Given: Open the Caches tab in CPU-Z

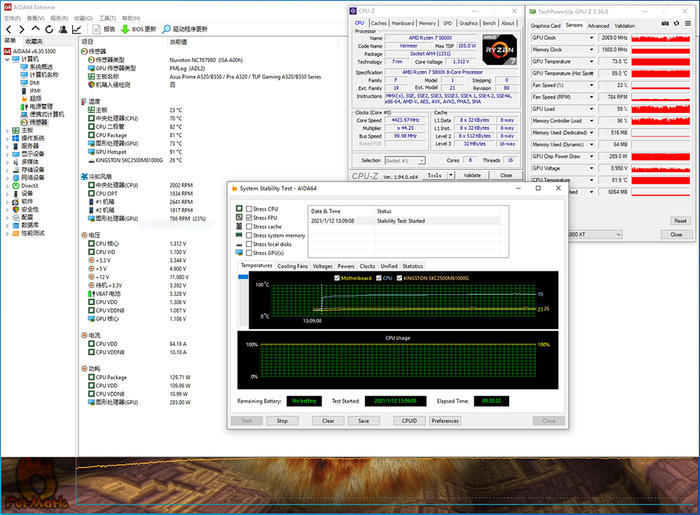Looking at the screenshot, I should pos(379,23).
